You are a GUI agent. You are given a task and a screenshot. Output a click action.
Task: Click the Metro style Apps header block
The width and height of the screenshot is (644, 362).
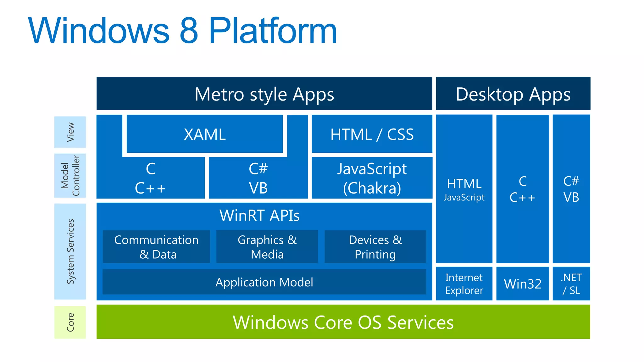(x=264, y=94)
